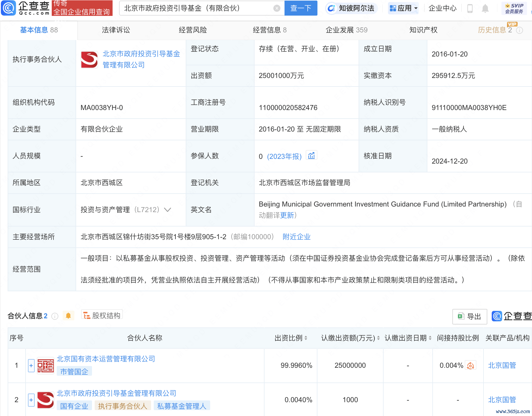Viewport: 532px width, 416px height.
Task: Expand 国标行业 chevron
Action: tap(168, 210)
